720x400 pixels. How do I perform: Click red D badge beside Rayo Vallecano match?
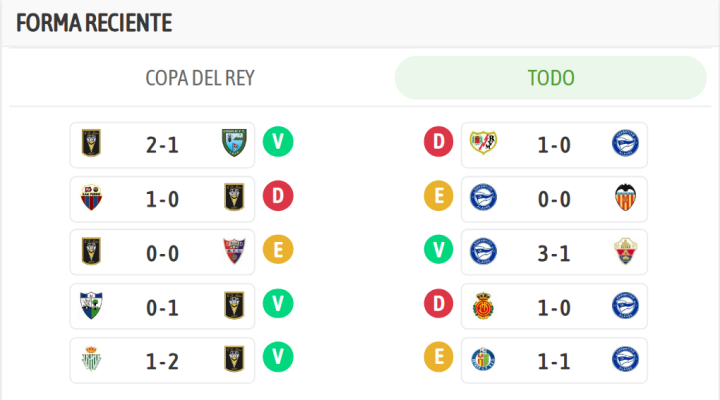438,144
